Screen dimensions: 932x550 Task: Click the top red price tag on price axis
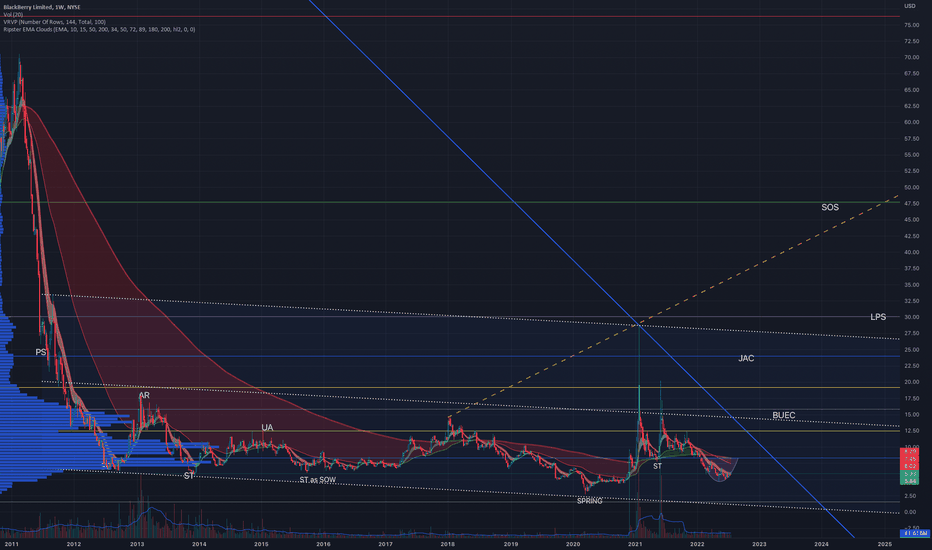pos(910,452)
